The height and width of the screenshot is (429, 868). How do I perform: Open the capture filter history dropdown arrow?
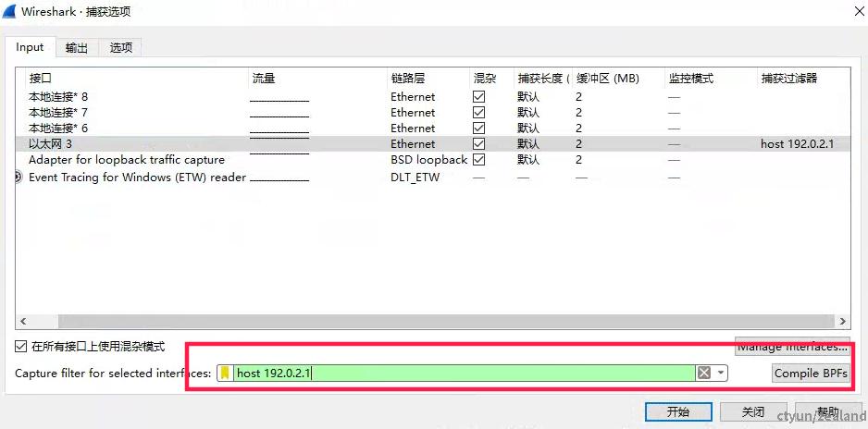tap(720, 374)
